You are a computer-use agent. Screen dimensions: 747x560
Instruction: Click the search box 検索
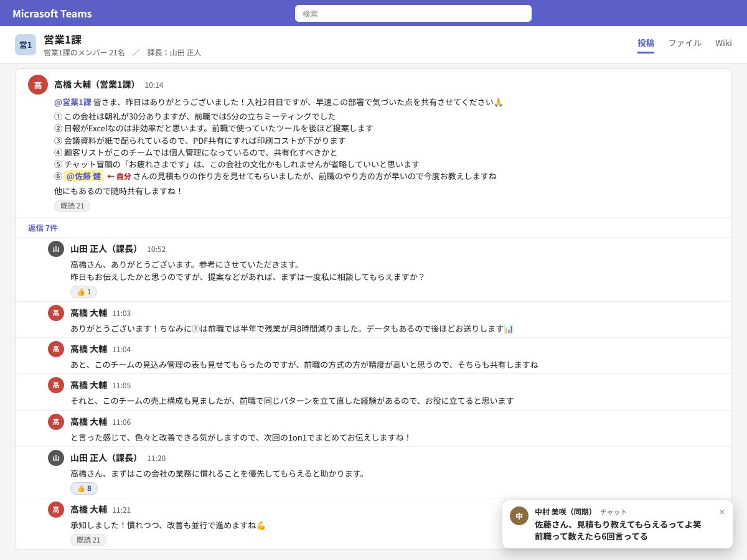[413, 13]
